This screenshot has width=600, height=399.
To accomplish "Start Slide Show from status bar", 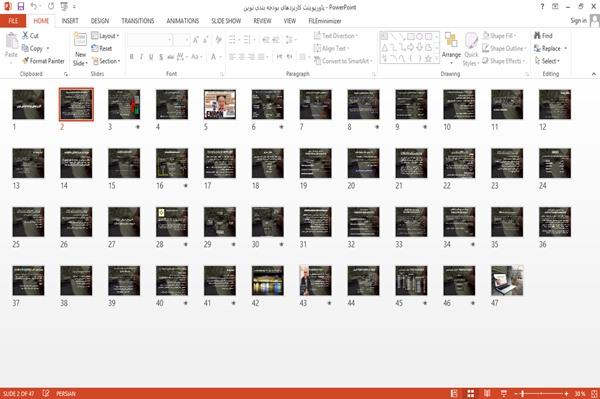I will tap(504, 393).
